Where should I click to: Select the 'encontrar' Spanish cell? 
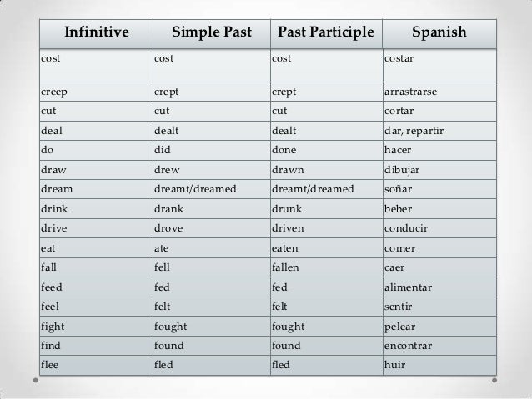(x=439, y=346)
